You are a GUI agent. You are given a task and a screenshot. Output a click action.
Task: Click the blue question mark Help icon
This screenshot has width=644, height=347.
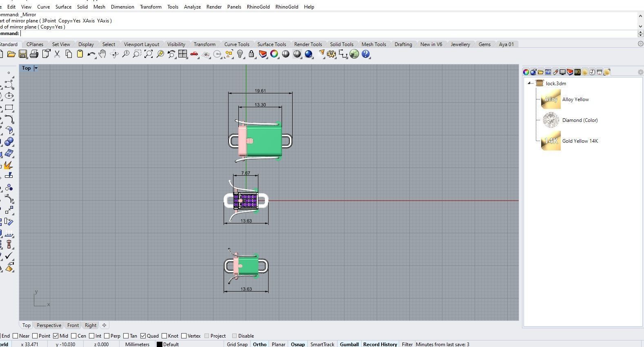366,54
